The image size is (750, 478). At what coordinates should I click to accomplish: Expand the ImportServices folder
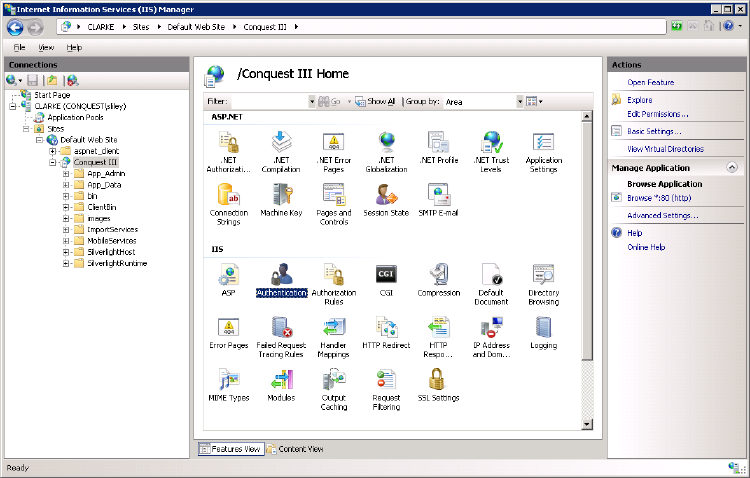tap(66, 230)
